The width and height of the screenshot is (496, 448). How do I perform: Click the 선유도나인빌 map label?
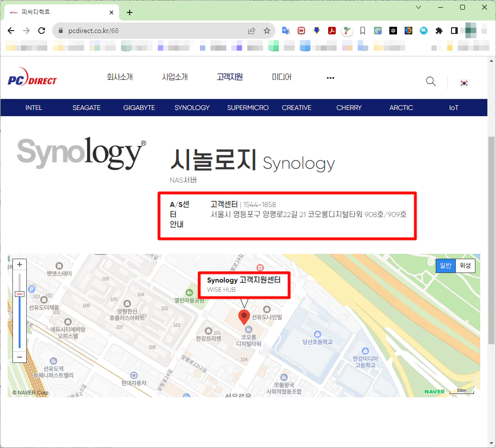(x=267, y=317)
